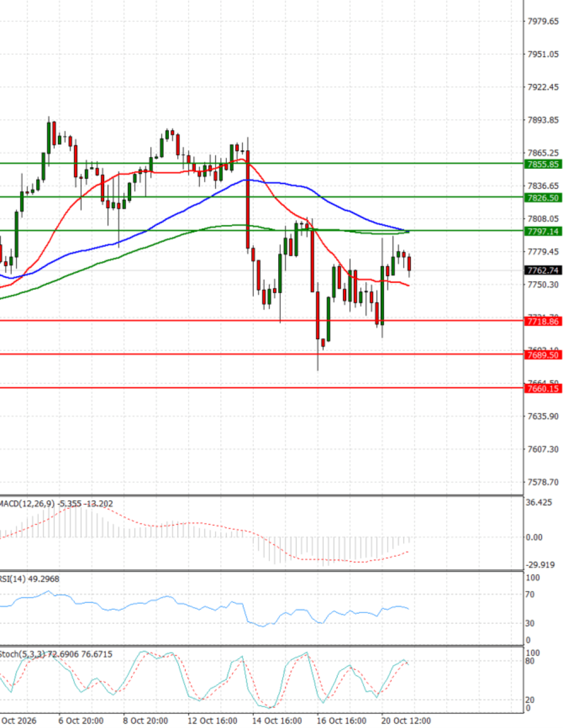
Task: Select the current price tag 7762.74
Action: [543, 271]
